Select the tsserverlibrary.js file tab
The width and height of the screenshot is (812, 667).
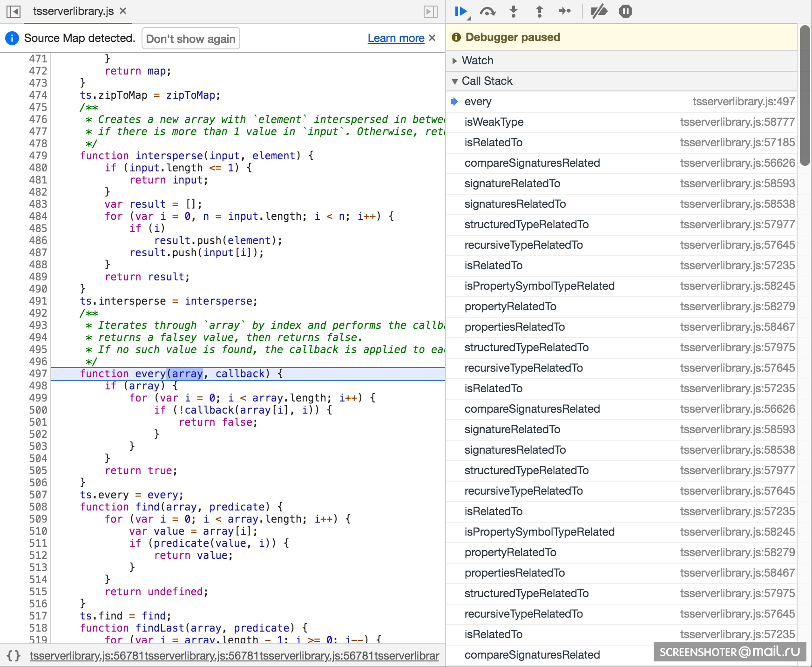tap(73, 11)
